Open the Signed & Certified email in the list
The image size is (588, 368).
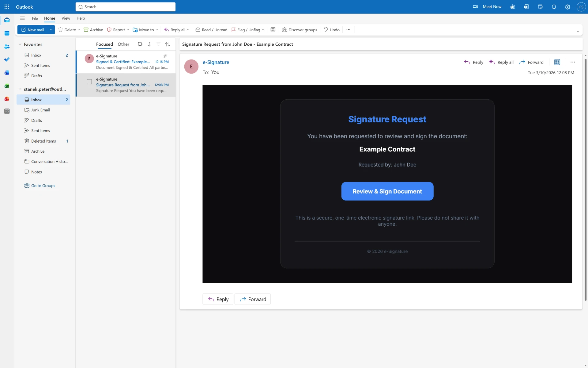point(126,62)
